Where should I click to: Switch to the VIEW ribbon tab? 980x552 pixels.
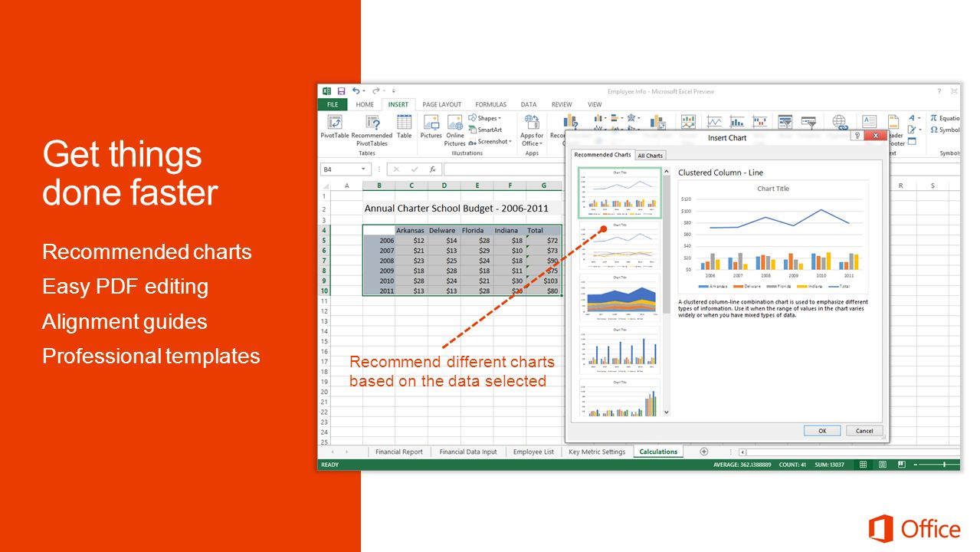pyautogui.click(x=595, y=104)
